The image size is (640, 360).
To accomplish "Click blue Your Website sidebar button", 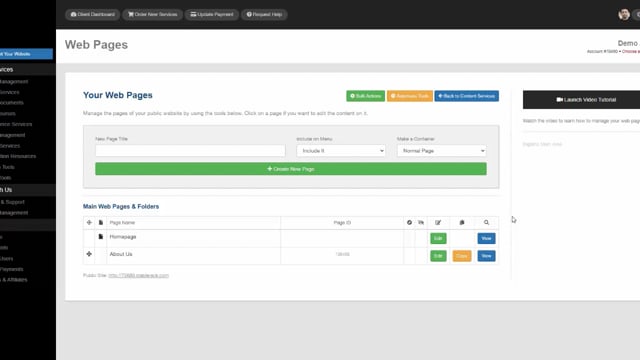I will pyautogui.click(x=26, y=54).
